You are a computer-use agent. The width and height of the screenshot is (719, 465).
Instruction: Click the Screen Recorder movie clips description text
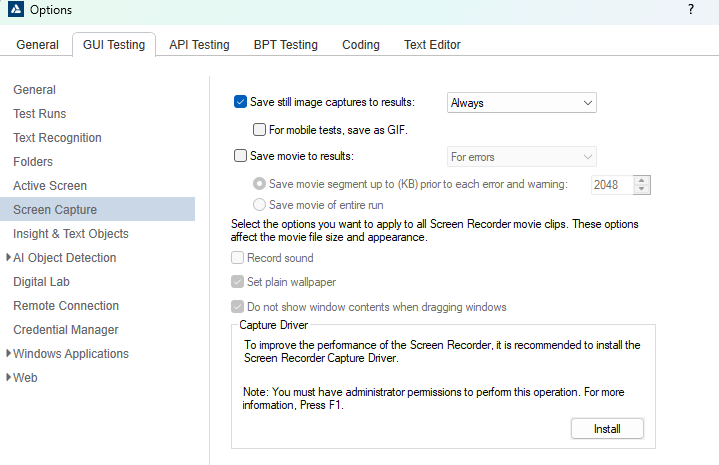(434, 231)
